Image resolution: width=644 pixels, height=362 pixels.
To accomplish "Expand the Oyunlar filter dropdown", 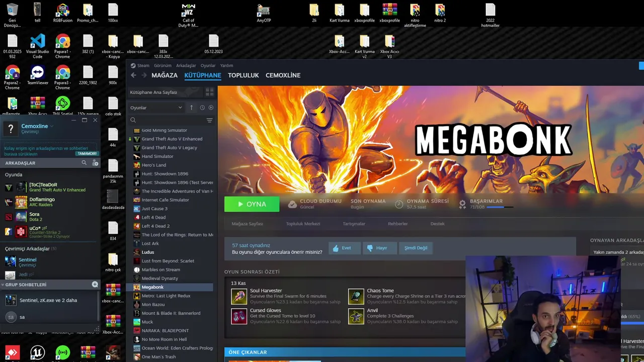I will (156, 108).
